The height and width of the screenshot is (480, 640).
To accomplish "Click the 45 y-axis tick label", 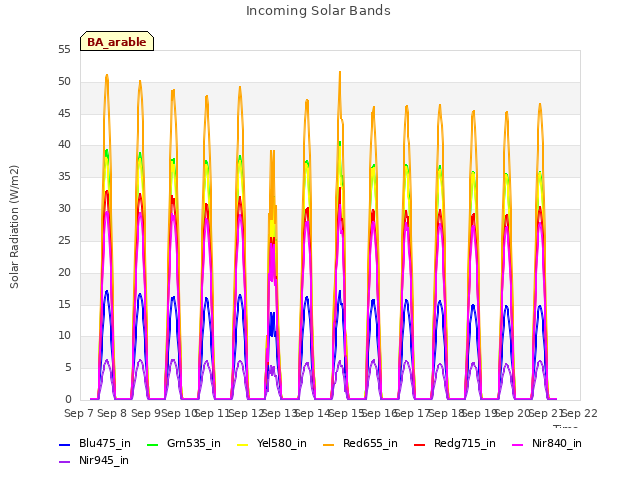I will (x=64, y=113).
